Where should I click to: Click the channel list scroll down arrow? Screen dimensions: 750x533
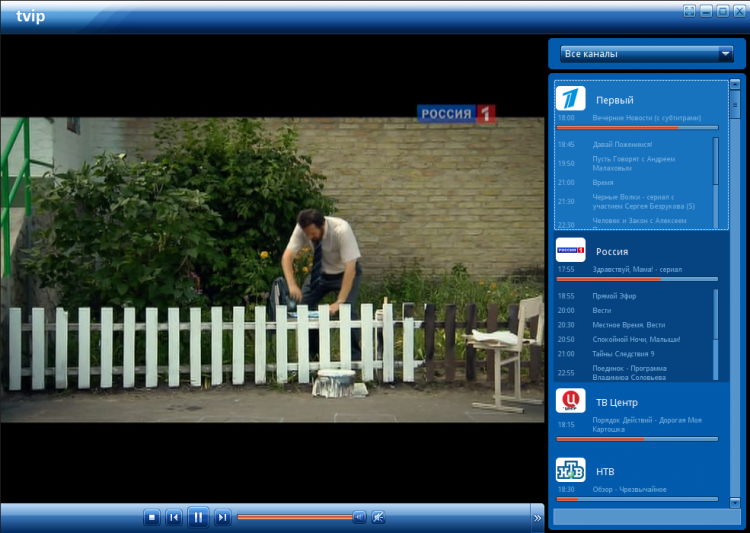[x=735, y=502]
